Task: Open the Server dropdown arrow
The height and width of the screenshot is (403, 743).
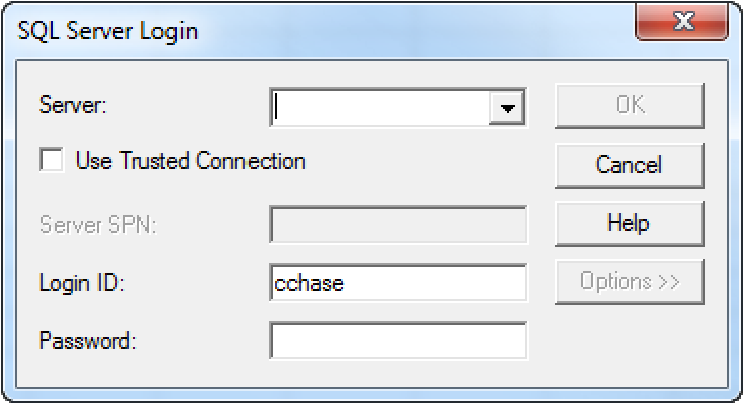Action: click(509, 107)
